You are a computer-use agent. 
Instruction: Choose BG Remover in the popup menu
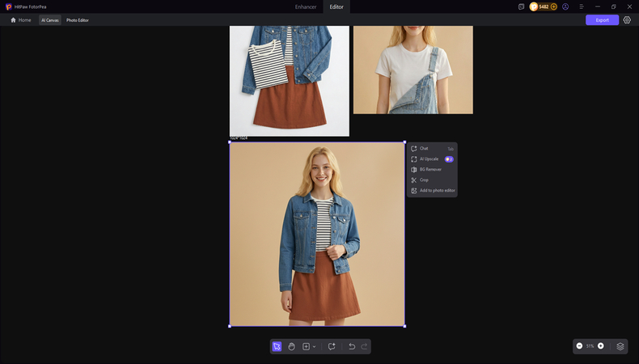click(432, 169)
